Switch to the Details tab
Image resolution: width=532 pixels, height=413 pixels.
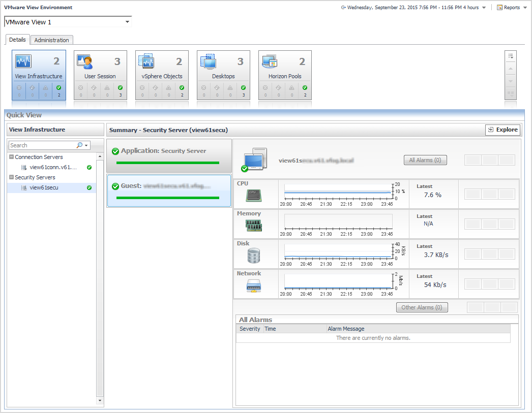[x=17, y=40]
